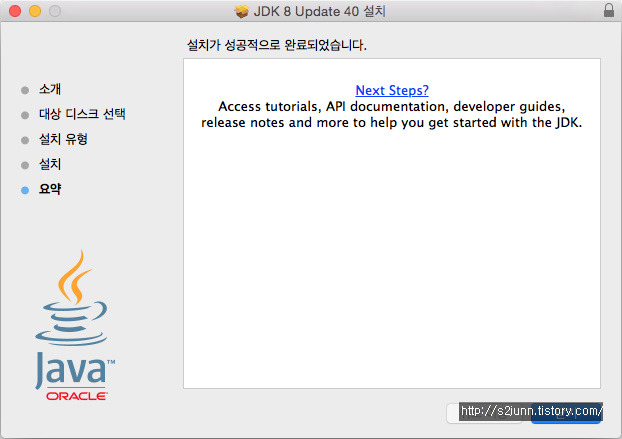The image size is (622, 439).
Task: Select the highlighted 요약 step
Action: pos(50,189)
